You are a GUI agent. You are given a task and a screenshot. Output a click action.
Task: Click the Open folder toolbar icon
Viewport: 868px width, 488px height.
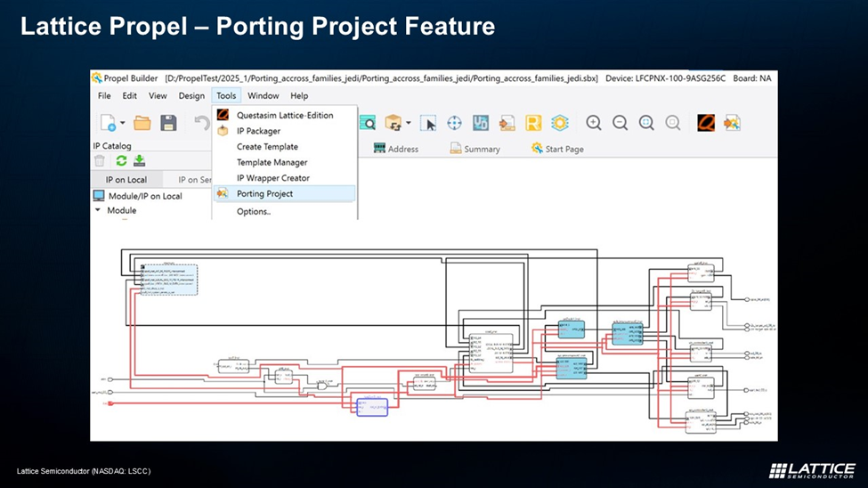(x=142, y=122)
